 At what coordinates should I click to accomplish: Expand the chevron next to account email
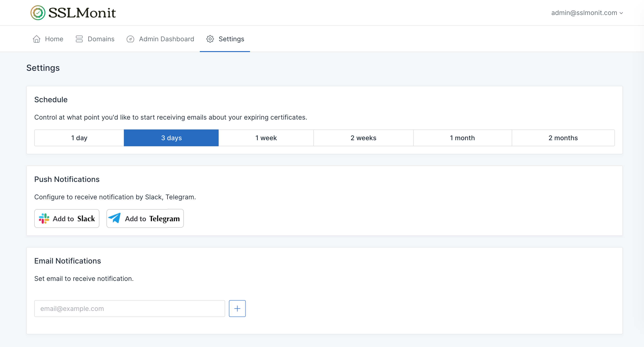[621, 13]
